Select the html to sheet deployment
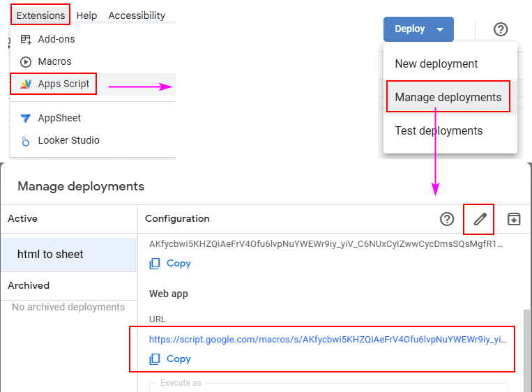The width and height of the screenshot is (532, 392). click(50, 255)
